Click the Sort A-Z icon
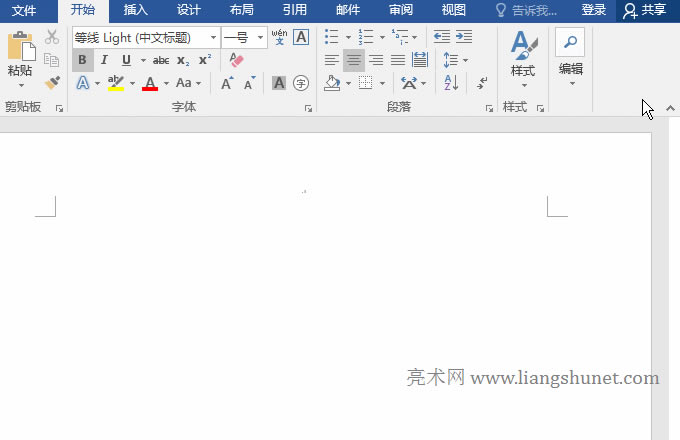This screenshot has height=440, width=680. coord(450,83)
